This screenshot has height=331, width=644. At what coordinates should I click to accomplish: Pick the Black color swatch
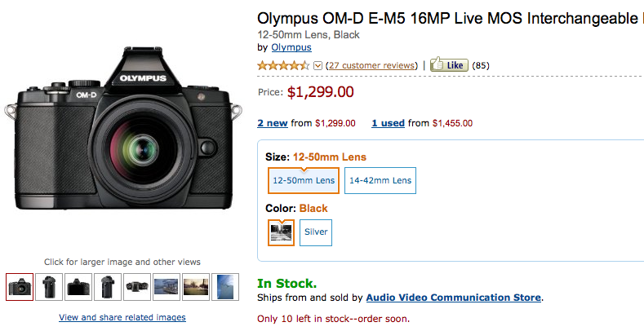pos(281,232)
